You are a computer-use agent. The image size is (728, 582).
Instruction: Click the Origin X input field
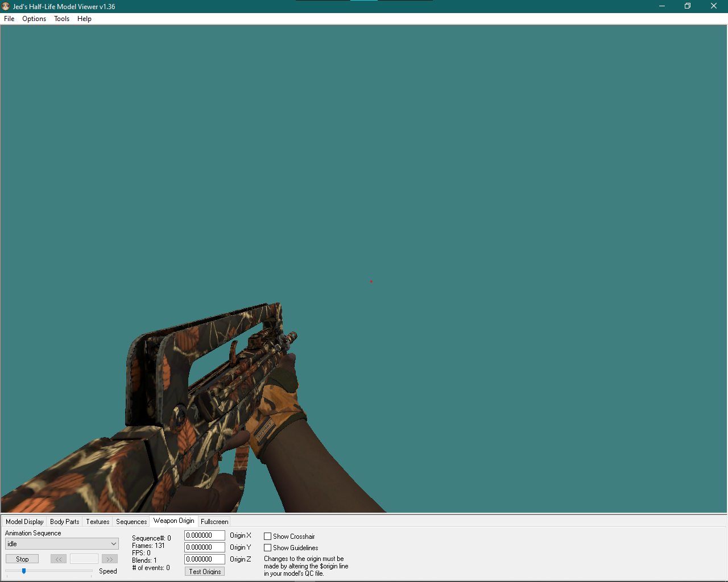tap(205, 535)
